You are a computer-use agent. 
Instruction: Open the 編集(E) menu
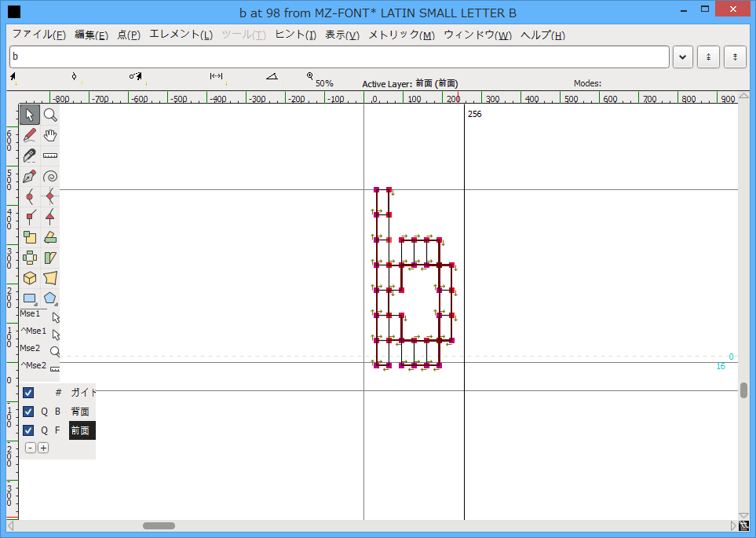[91, 35]
